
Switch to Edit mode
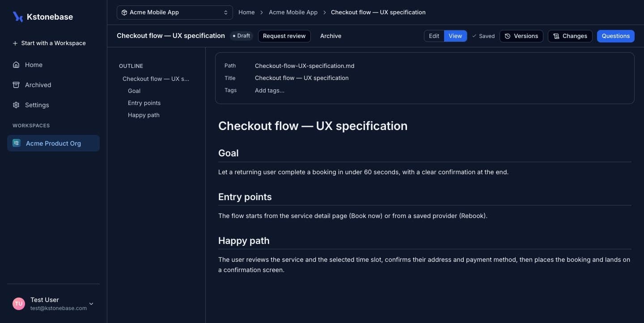434,36
